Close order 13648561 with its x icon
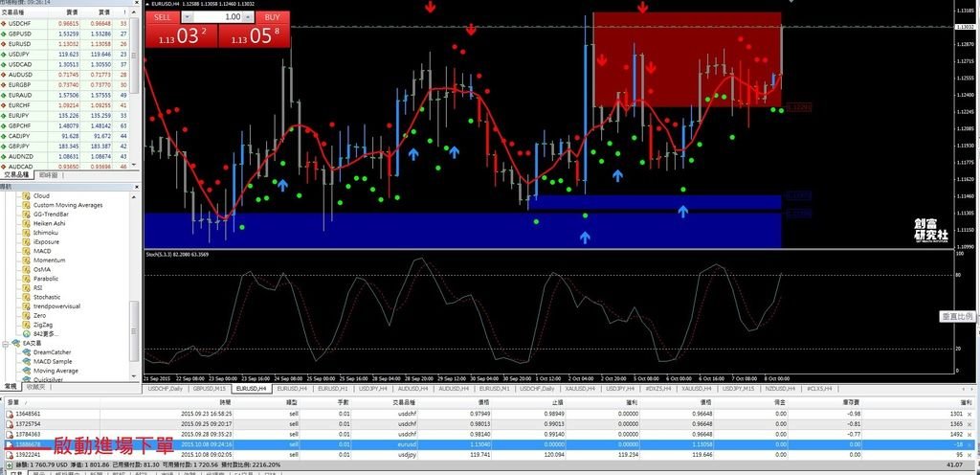The width and height of the screenshot is (980, 475). 969,414
